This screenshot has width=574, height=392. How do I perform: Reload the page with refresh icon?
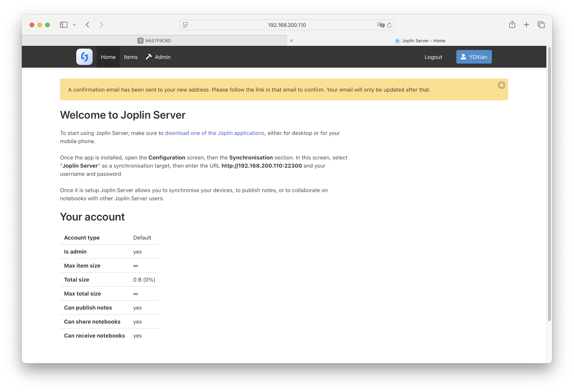tap(389, 25)
